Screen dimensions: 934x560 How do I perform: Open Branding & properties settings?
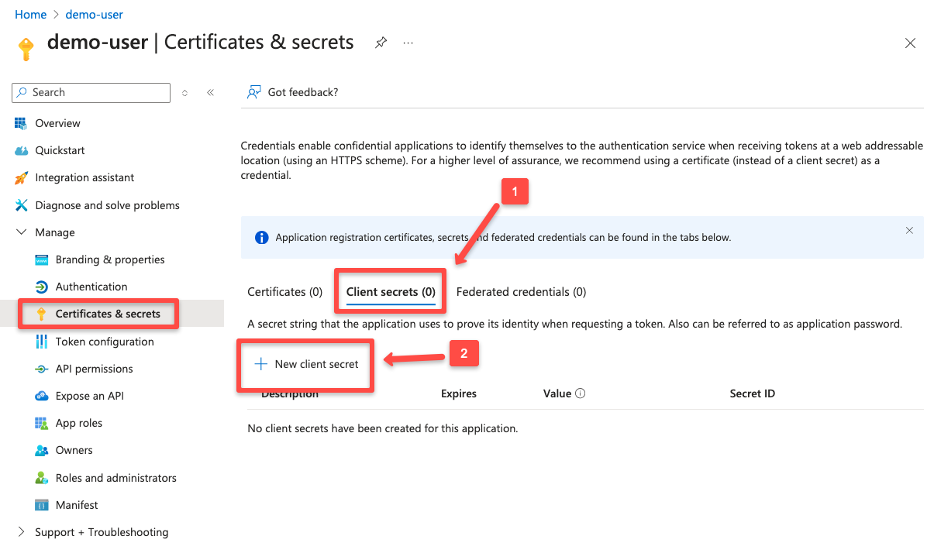click(109, 259)
